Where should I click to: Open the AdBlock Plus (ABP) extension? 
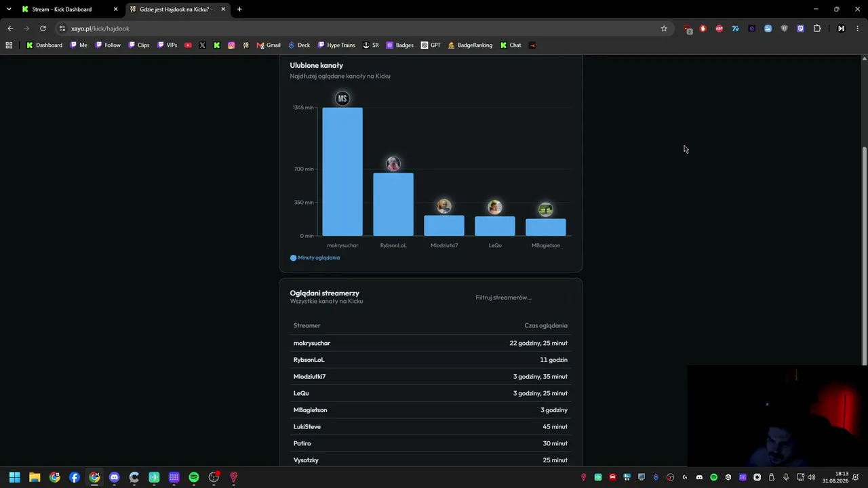click(x=719, y=28)
